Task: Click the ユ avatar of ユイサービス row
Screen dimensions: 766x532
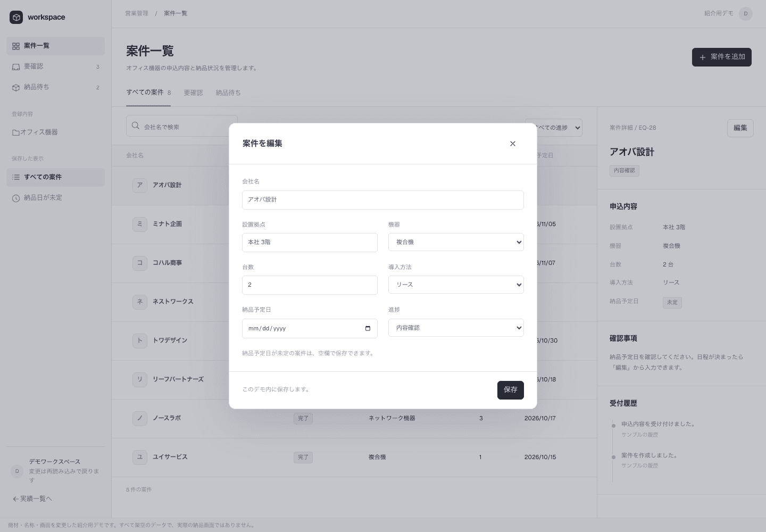Action: point(140,457)
